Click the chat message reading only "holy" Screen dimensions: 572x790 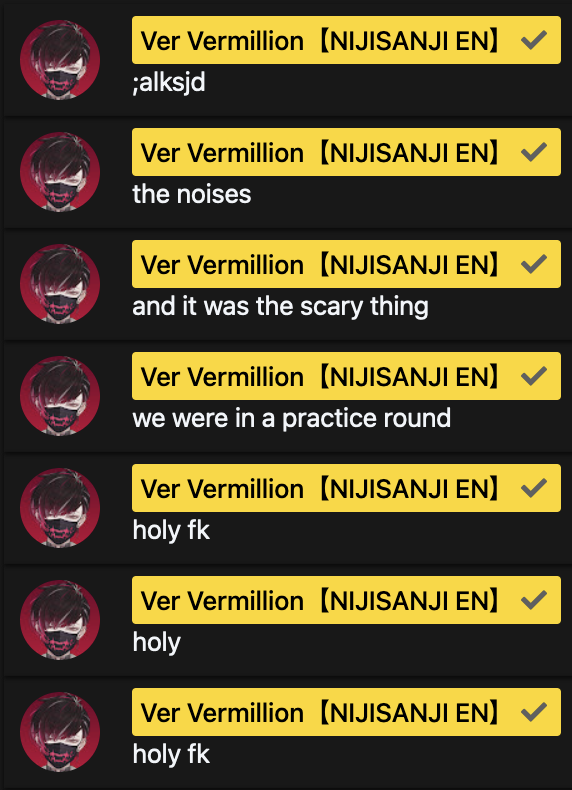pos(156,642)
